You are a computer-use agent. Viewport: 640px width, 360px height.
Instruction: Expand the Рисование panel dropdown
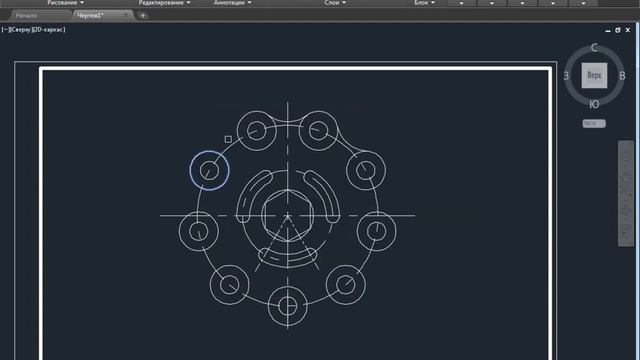(x=65, y=2)
